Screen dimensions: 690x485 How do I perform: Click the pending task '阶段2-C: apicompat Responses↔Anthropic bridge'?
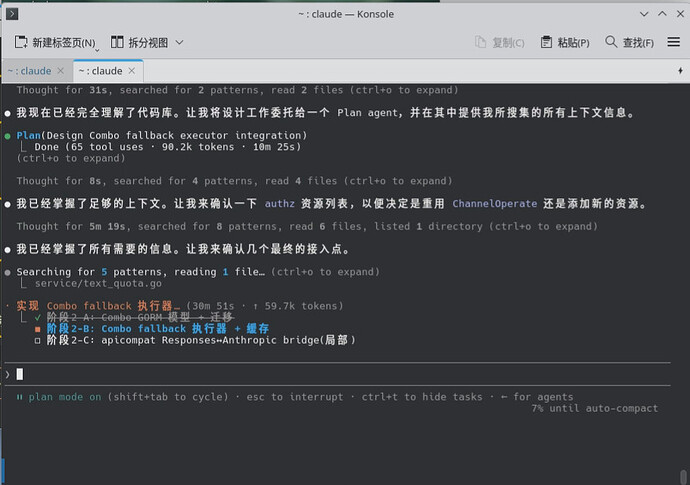(201, 340)
